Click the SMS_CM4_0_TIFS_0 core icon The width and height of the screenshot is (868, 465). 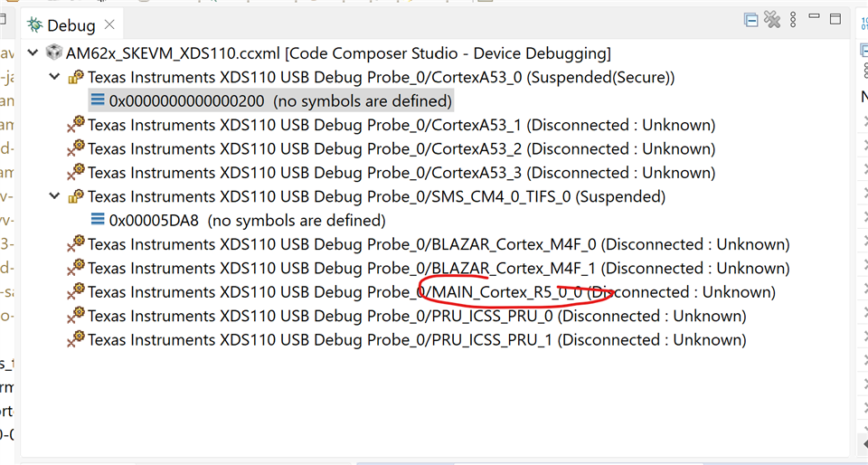pyautogui.click(x=76, y=196)
